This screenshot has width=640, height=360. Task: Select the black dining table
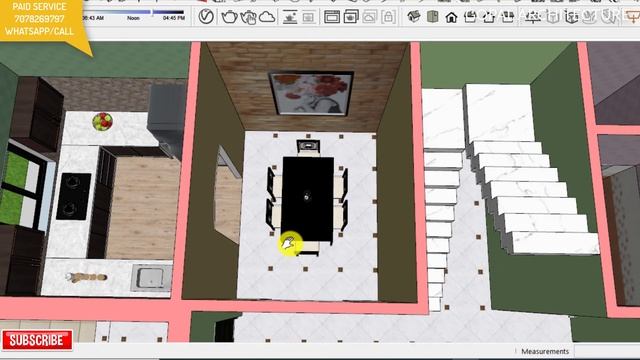[308, 199]
